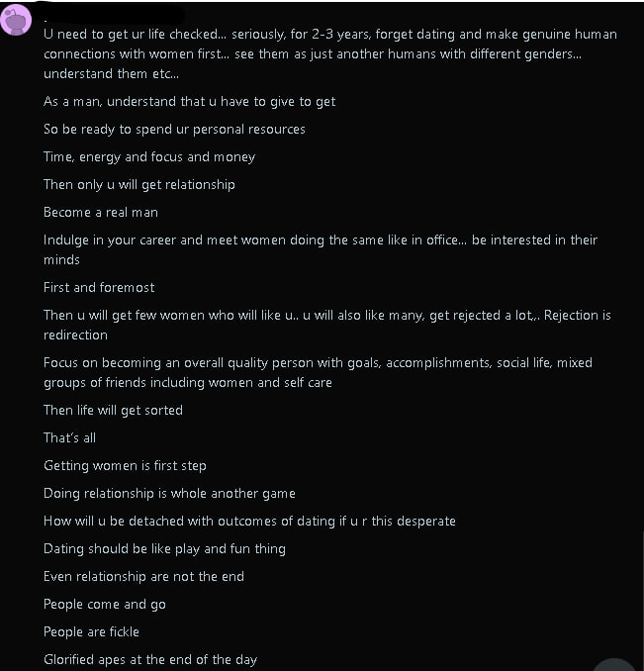Click the line "Dating should be like play and fun thing"
644x671 pixels.
coord(164,548)
